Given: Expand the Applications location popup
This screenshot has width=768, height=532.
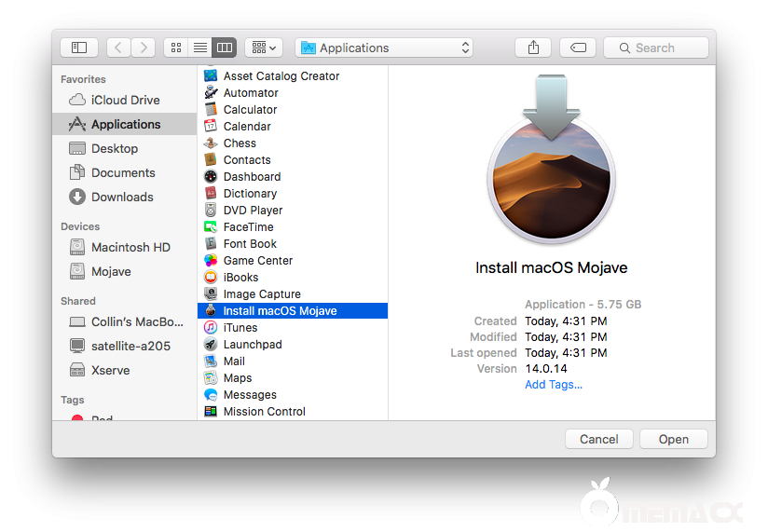Looking at the screenshot, I should tap(384, 48).
